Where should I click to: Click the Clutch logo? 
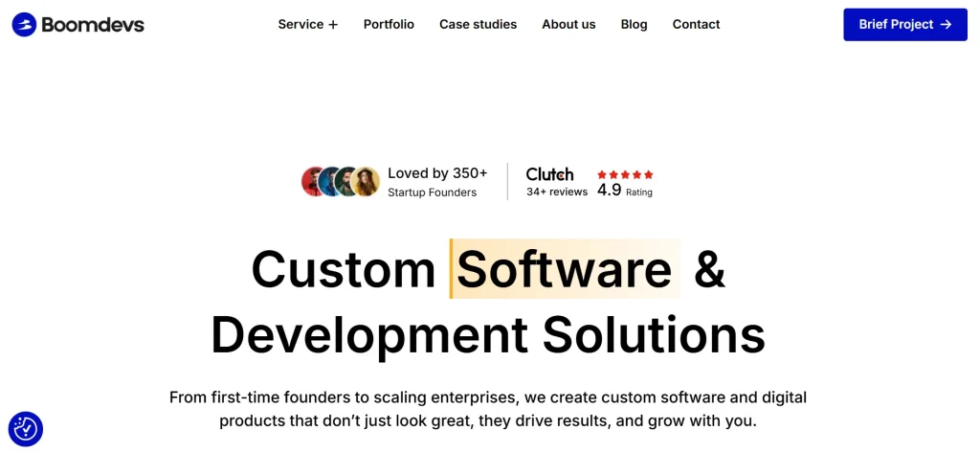549,174
